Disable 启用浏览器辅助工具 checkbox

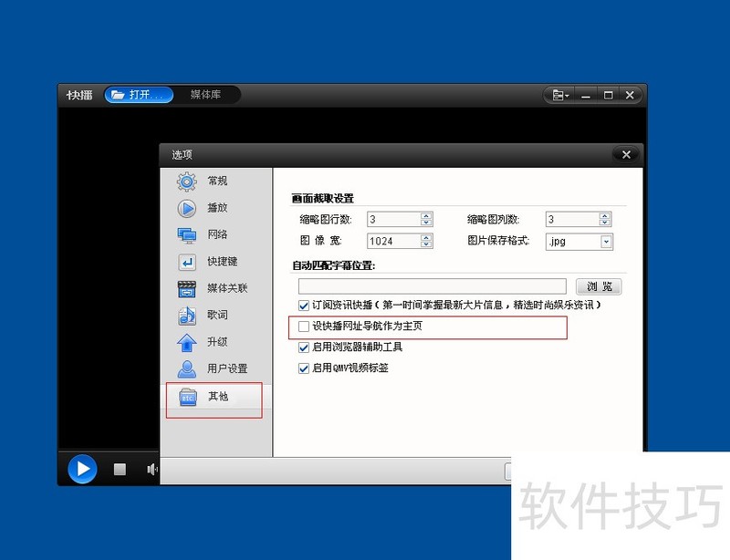[305, 347]
